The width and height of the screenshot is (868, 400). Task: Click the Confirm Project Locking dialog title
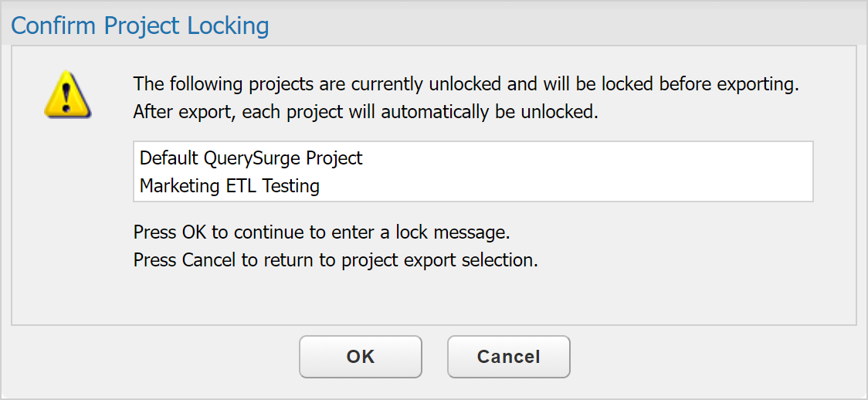click(140, 25)
